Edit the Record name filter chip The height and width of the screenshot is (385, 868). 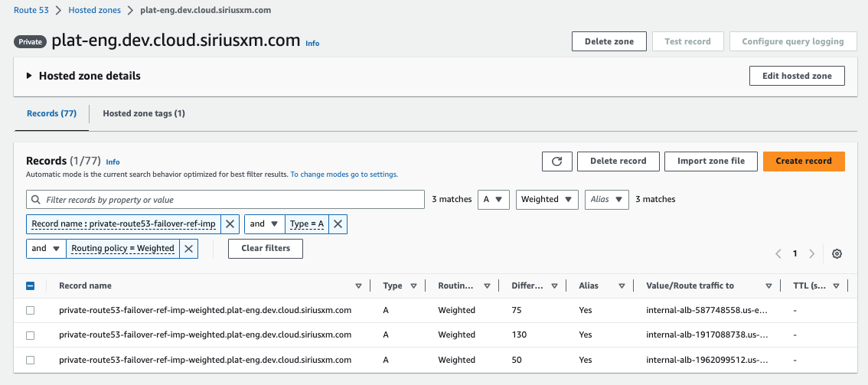pyautogui.click(x=123, y=224)
